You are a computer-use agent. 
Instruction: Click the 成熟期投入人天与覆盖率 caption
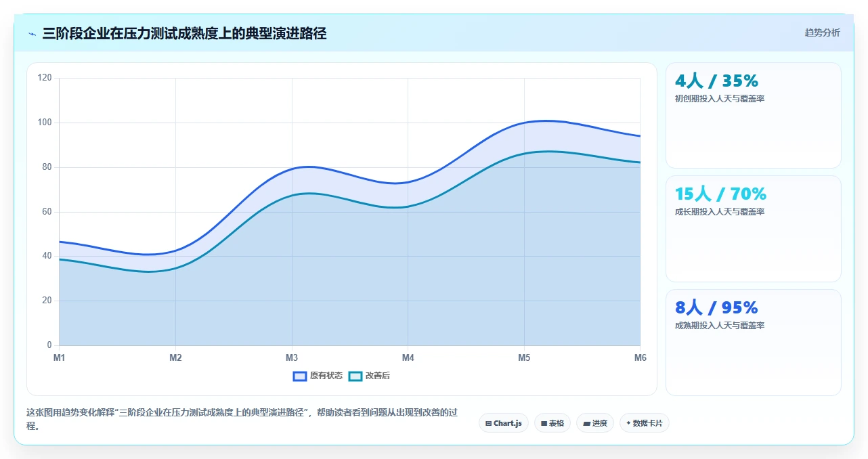click(720, 326)
